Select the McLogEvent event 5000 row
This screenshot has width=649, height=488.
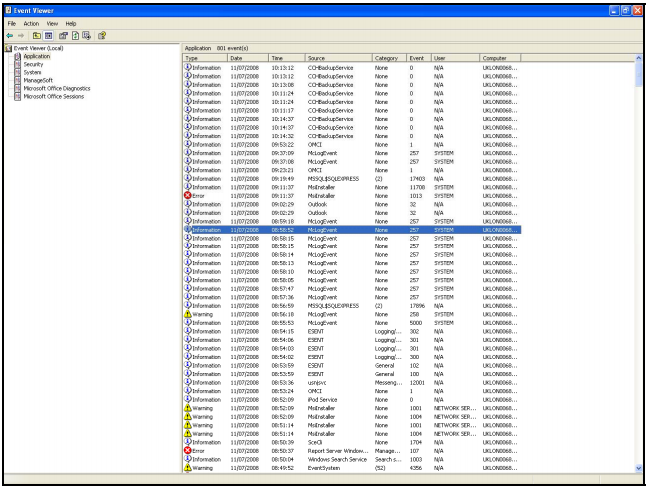(352, 322)
